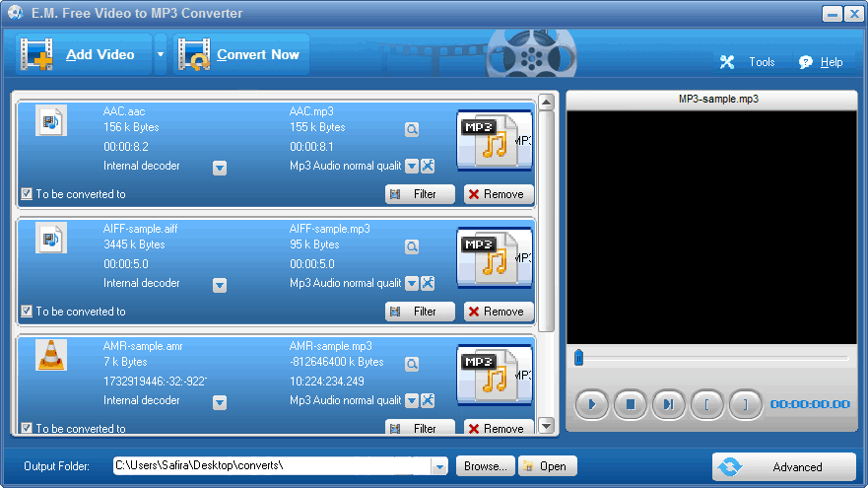Remove AMR-sample.amr from the list

pyautogui.click(x=499, y=427)
